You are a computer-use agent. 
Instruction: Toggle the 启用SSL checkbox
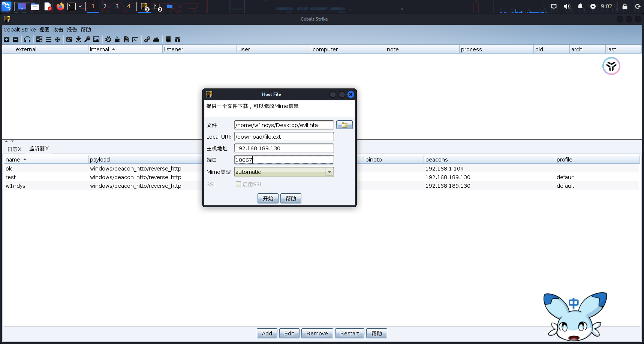238,184
